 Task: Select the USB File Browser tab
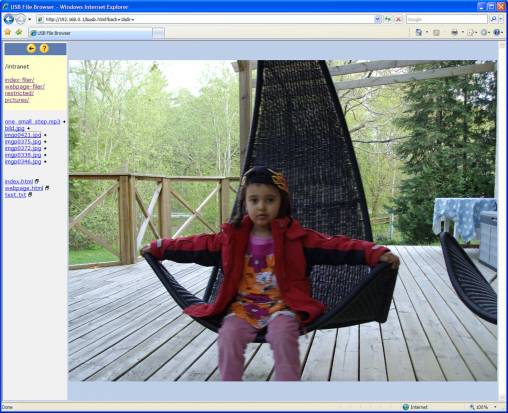[x=90, y=33]
